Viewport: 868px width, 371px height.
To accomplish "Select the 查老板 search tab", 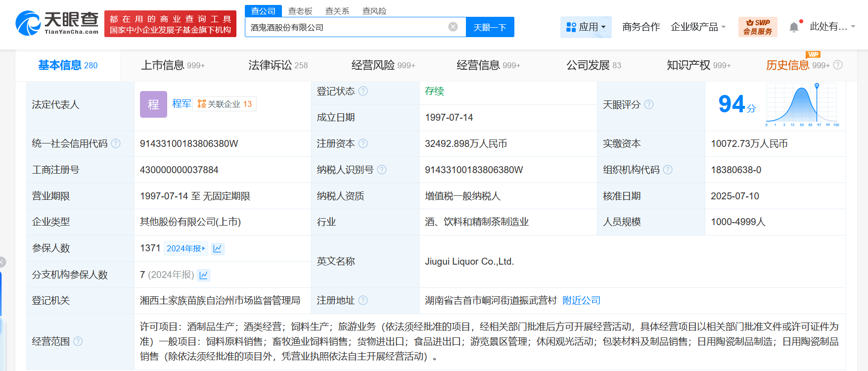I will click(x=300, y=11).
